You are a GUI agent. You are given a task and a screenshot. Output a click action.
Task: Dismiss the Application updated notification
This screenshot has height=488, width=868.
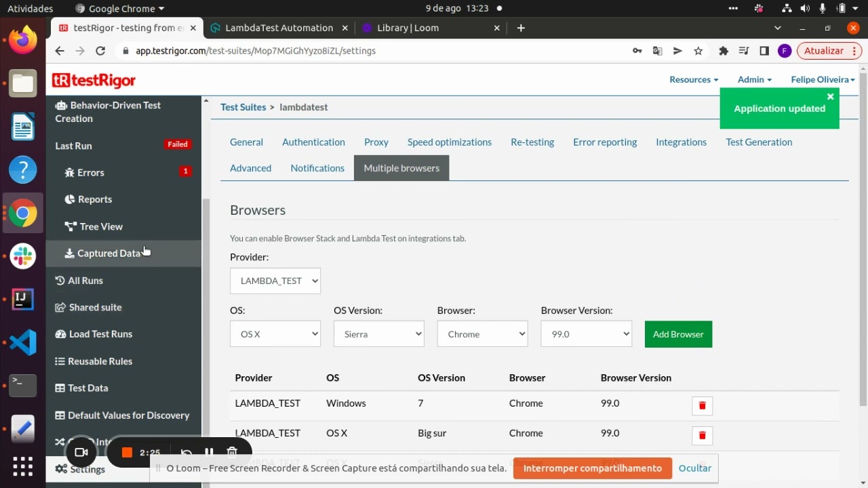[x=830, y=96]
